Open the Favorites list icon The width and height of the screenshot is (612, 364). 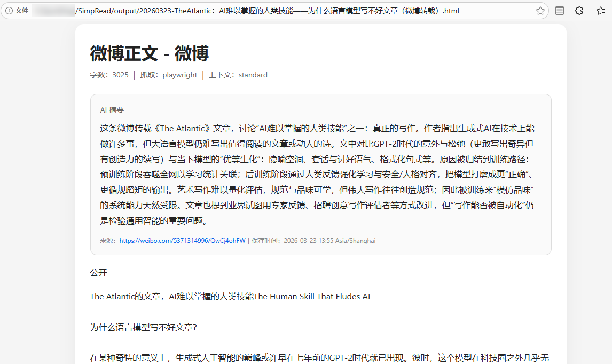pyautogui.click(x=600, y=11)
